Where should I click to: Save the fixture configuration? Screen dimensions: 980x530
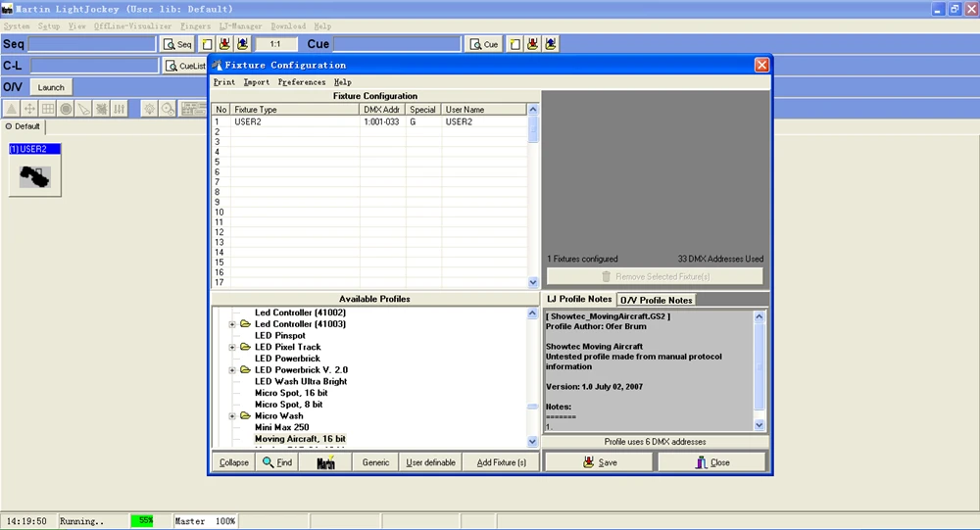click(599, 462)
